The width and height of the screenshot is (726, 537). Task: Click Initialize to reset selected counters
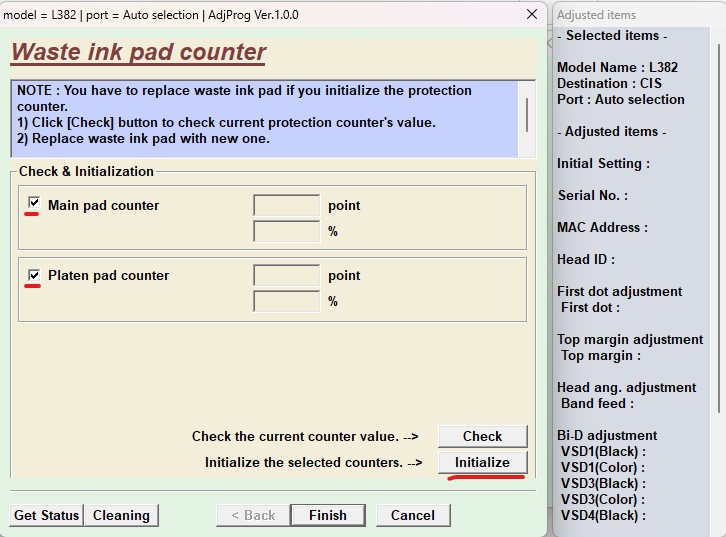pyautogui.click(x=482, y=462)
